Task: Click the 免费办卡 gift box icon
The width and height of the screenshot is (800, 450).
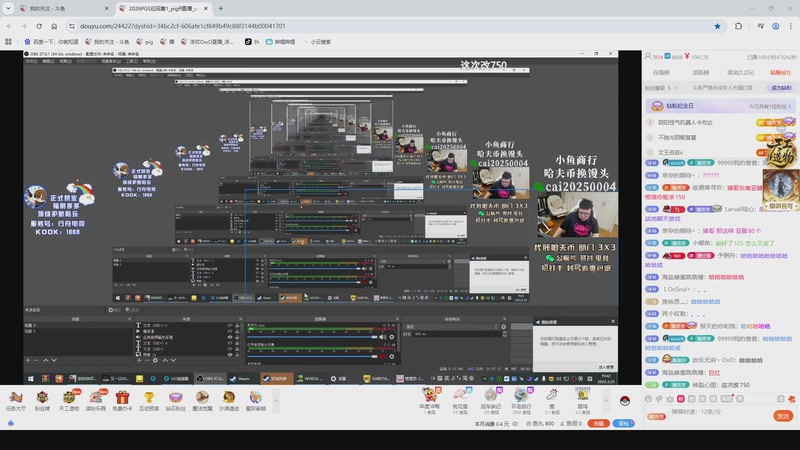Action: (122, 400)
